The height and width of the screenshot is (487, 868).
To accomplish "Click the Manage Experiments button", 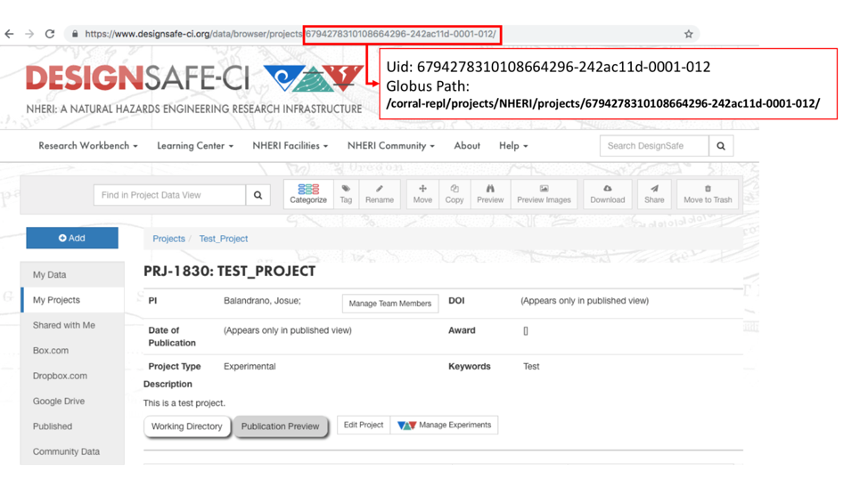I will (x=445, y=425).
